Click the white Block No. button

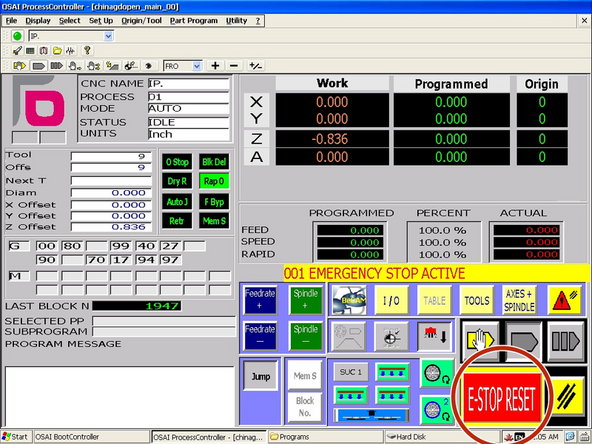click(x=305, y=407)
